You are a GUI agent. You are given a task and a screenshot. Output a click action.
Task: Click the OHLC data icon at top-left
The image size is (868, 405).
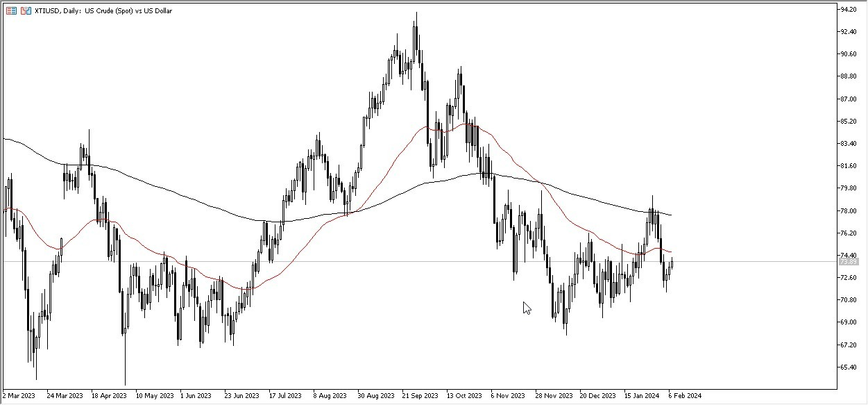[11, 10]
